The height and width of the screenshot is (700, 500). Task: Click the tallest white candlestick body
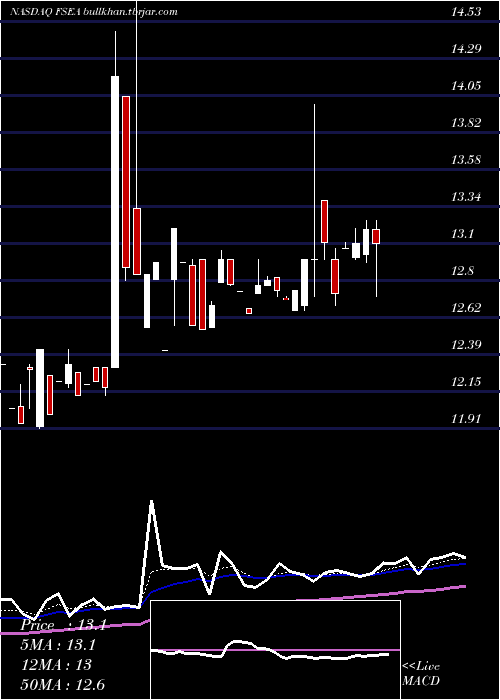pos(115,222)
